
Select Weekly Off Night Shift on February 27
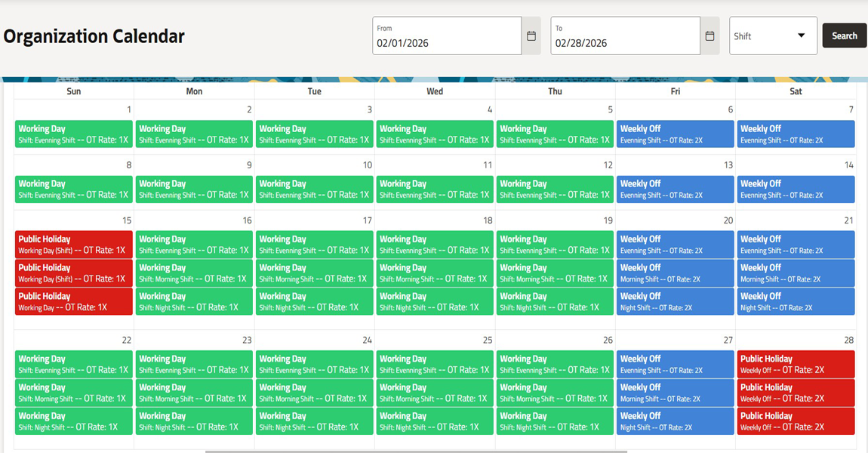pyautogui.click(x=675, y=421)
